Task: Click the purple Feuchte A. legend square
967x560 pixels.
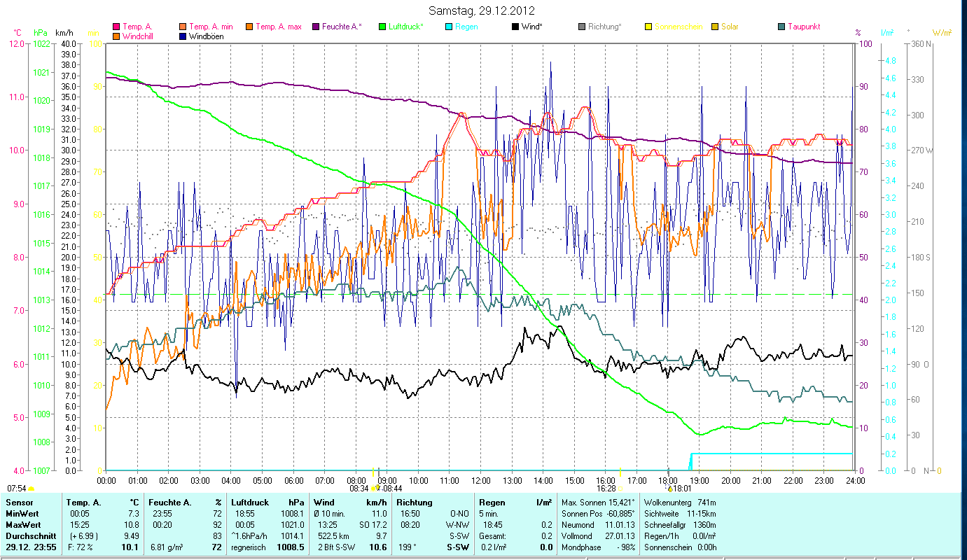Action: point(316,27)
